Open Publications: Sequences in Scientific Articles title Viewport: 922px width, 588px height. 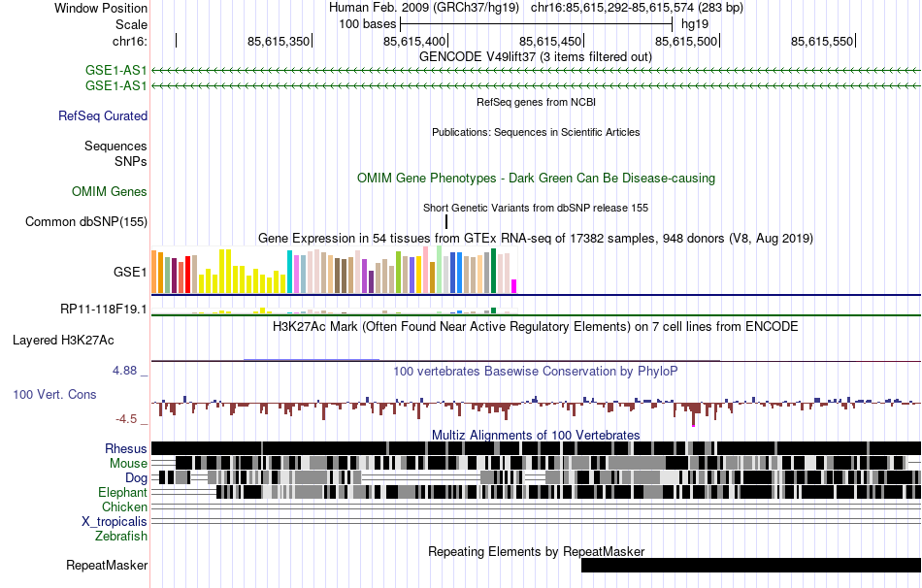[x=536, y=132]
